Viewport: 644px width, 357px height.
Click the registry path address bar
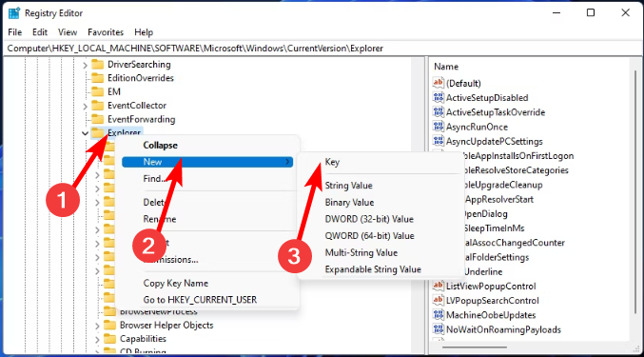[x=322, y=48]
